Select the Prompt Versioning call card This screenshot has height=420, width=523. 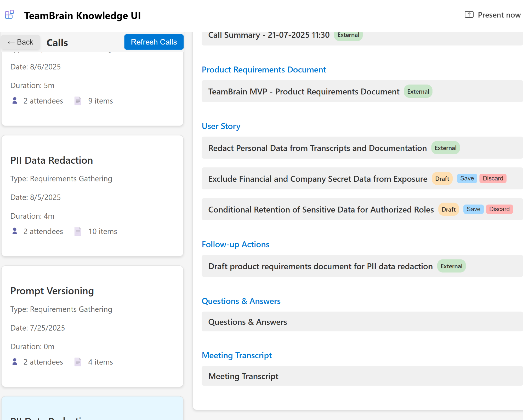coord(92,326)
